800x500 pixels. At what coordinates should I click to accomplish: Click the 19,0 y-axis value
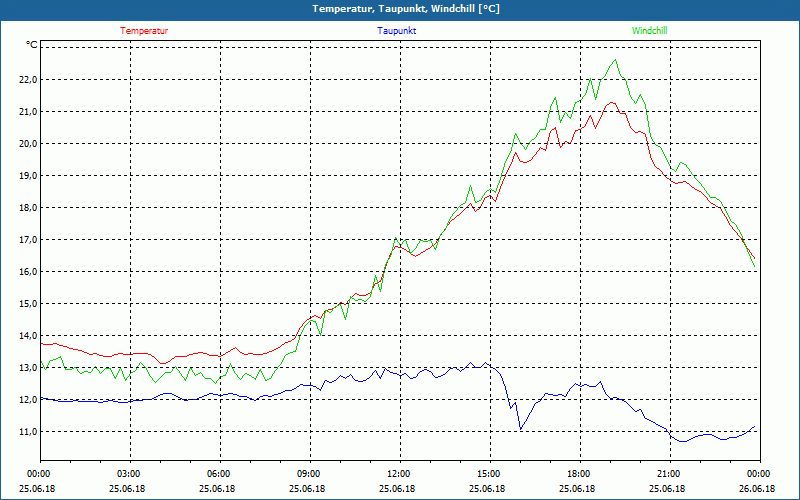click(29, 176)
